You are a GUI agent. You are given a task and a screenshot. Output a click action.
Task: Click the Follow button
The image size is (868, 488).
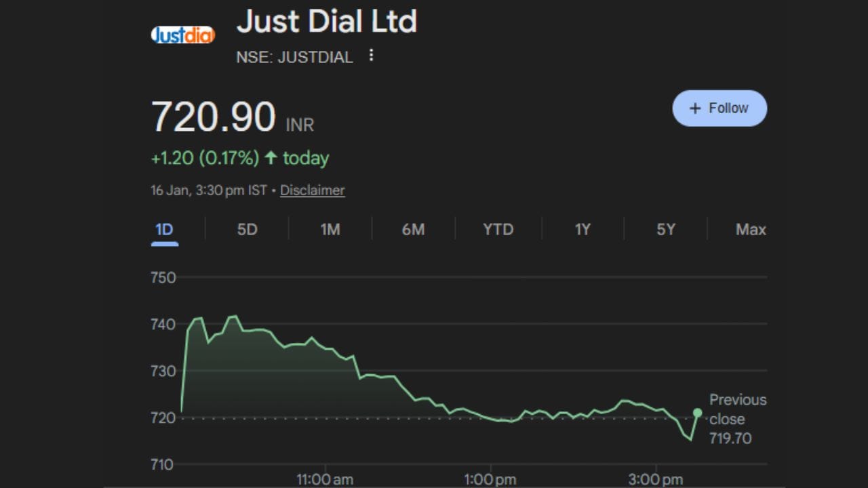coord(719,108)
